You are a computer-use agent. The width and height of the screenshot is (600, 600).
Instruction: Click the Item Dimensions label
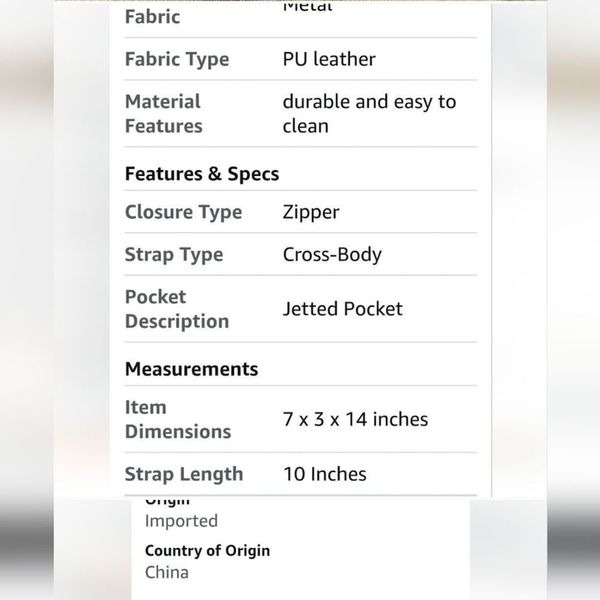[178, 420]
